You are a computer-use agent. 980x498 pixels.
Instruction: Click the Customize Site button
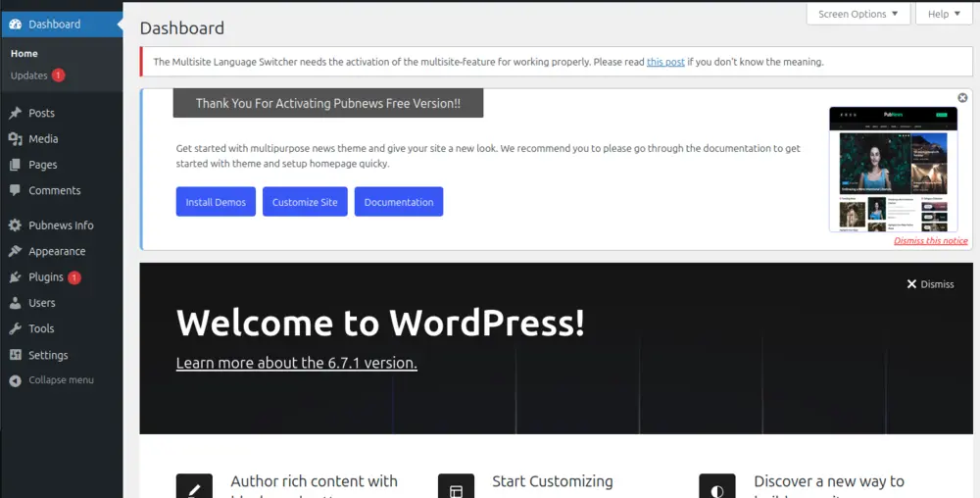click(305, 202)
